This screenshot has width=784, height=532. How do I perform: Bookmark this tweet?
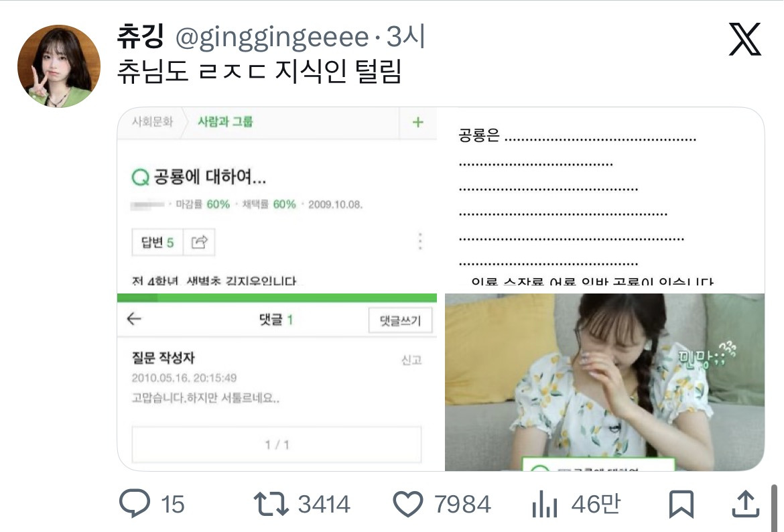[681, 504]
